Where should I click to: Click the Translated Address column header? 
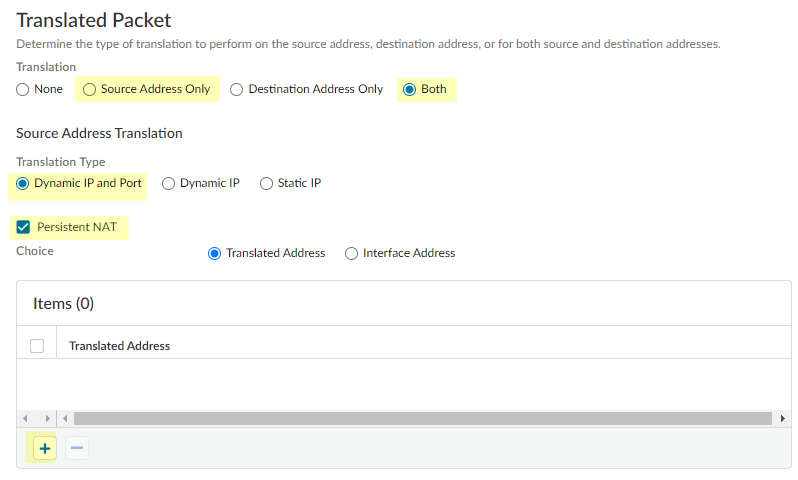tap(119, 346)
